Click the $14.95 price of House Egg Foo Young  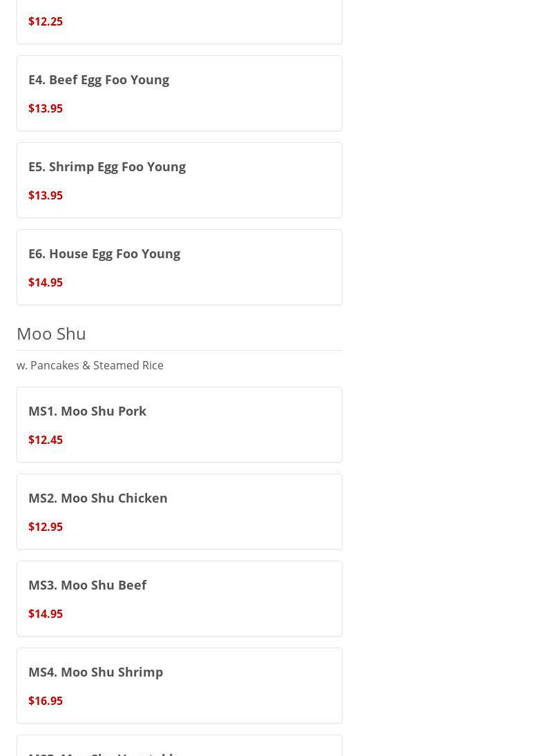pyautogui.click(x=46, y=282)
